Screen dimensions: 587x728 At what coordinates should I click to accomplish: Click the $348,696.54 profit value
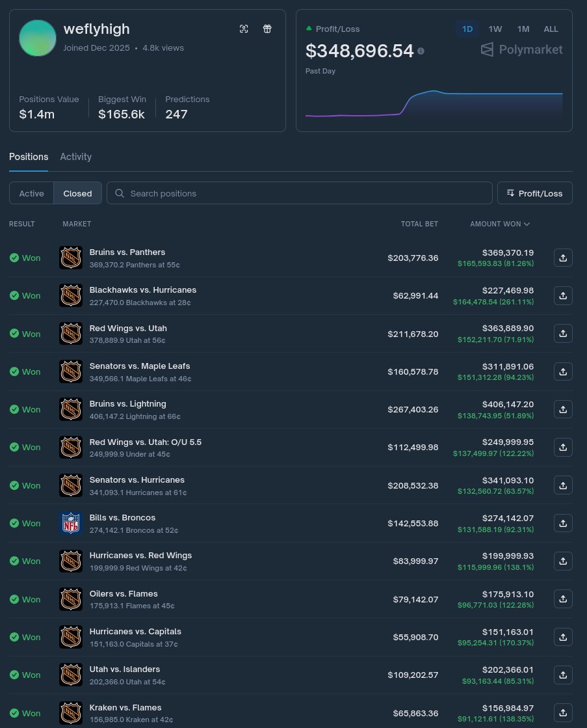[359, 51]
